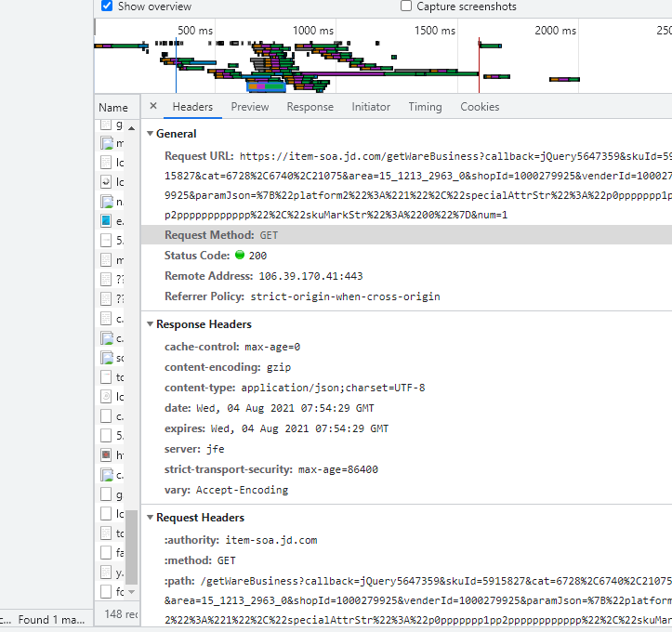The width and height of the screenshot is (672, 632).
Task: Enable the Capture screenshots checkbox
Action: pos(406,6)
